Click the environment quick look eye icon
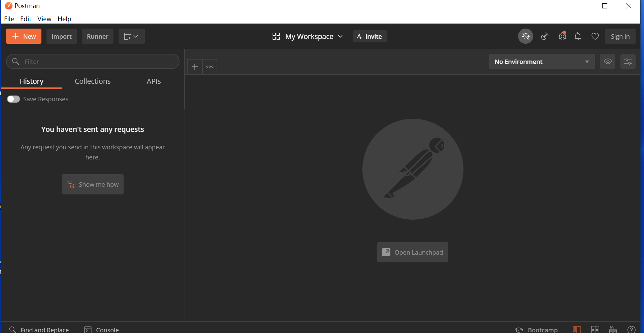Viewport: 644px width, 333px height. 608,62
